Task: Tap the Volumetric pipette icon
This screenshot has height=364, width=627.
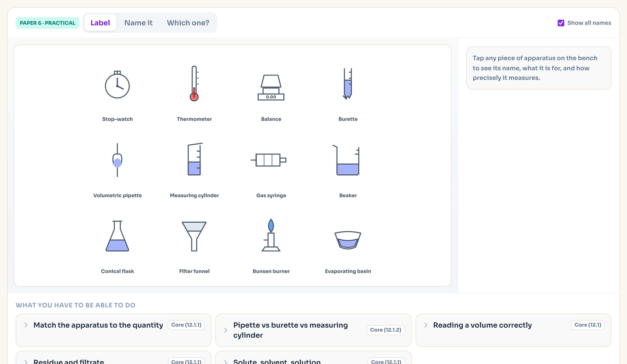Action: [x=117, y=160]
